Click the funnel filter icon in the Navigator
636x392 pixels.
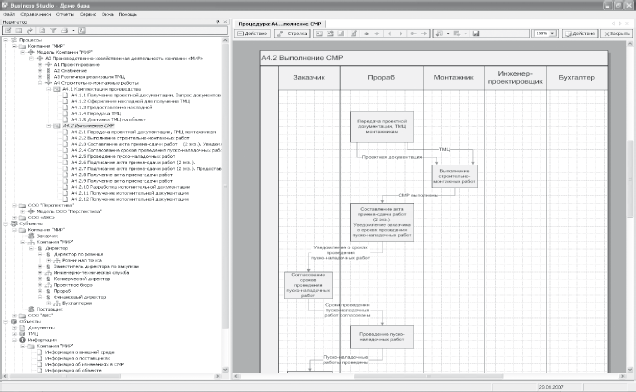[x=53, y=30]
